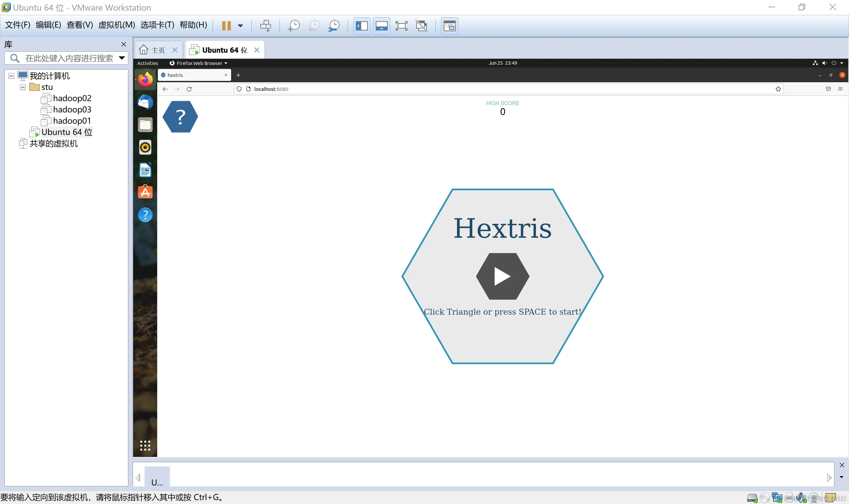Toggle the library sidebar view button
Image resolution: width=849 pixels, height=504 pixels.
tap(362, 26)
